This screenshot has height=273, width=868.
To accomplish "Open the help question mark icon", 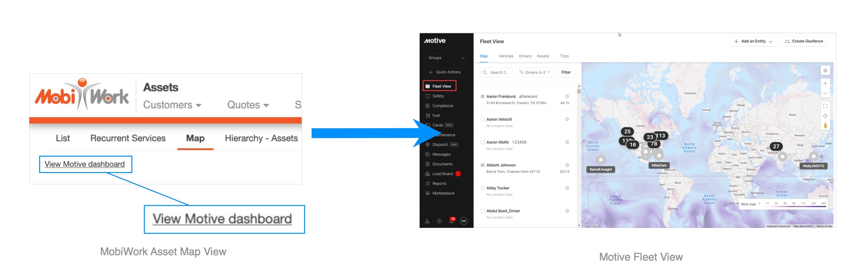I will pos(439,221).
